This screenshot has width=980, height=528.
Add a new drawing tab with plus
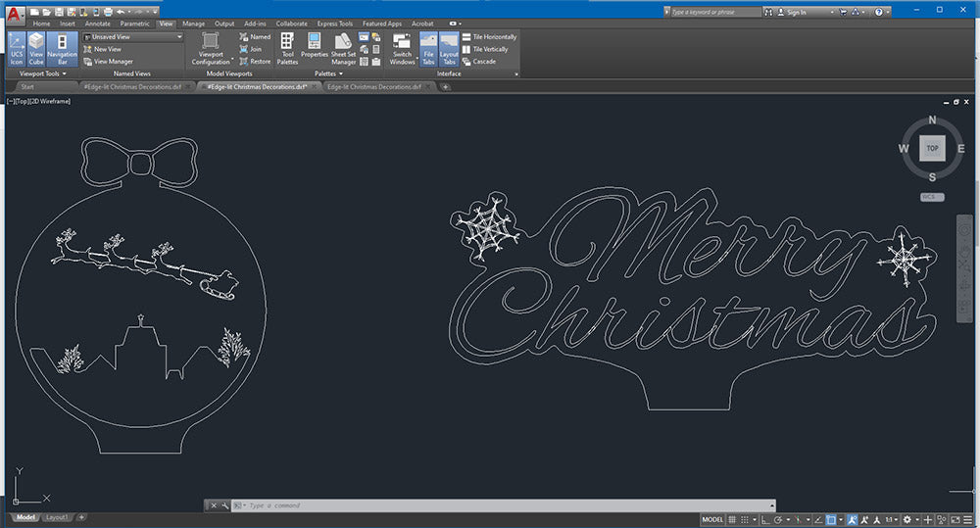[445, 87]
